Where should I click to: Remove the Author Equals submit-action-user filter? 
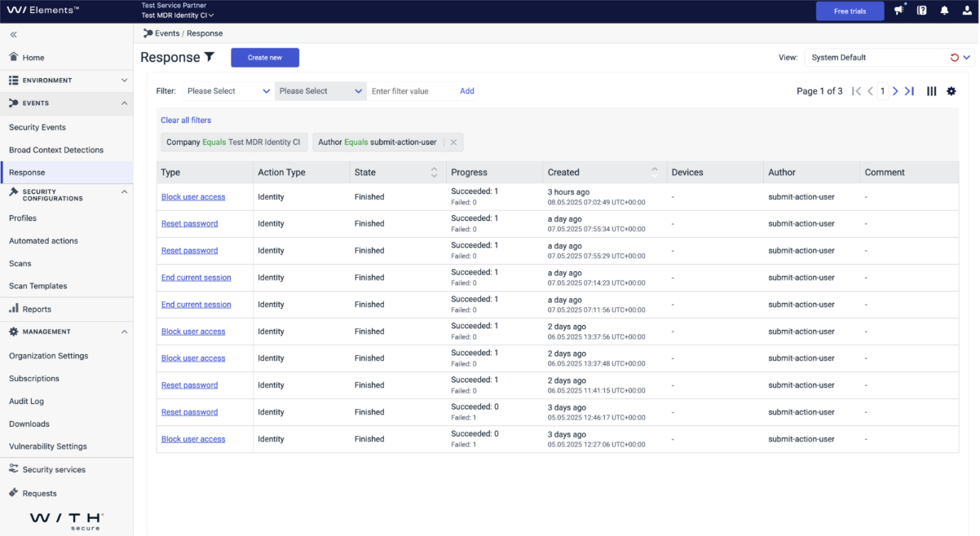(454, 142)
